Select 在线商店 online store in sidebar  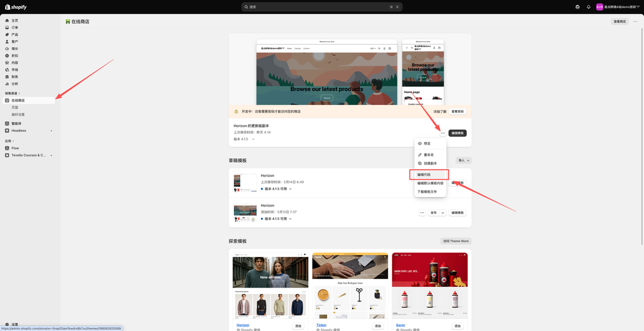(x=28, y=100)
